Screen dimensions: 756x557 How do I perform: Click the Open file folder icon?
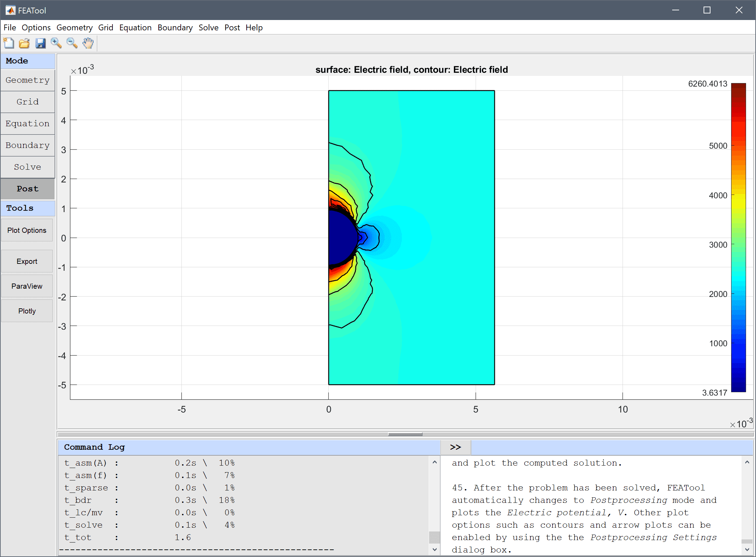tap(24, 43)
